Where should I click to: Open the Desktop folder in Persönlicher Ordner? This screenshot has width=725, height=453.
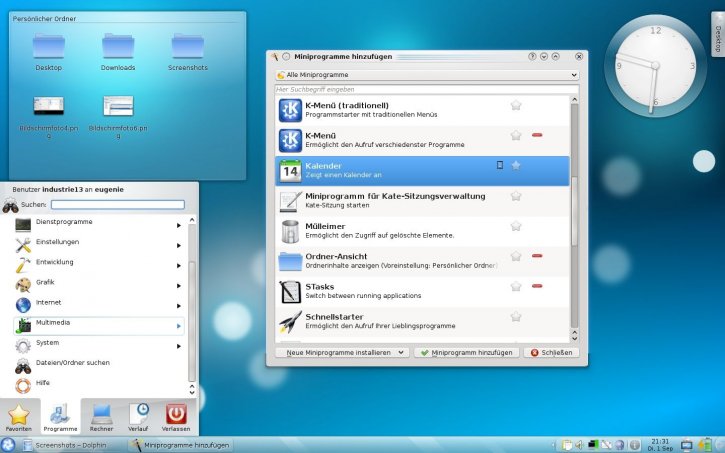[49, 46]
